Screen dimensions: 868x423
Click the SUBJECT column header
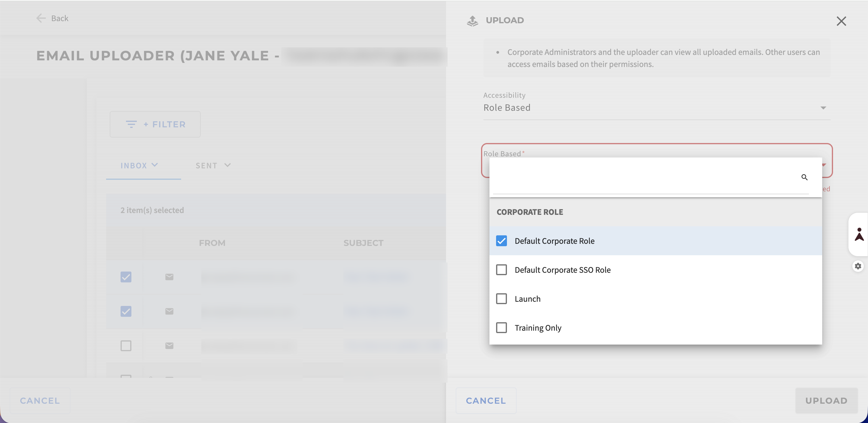[x=363, y=243]
